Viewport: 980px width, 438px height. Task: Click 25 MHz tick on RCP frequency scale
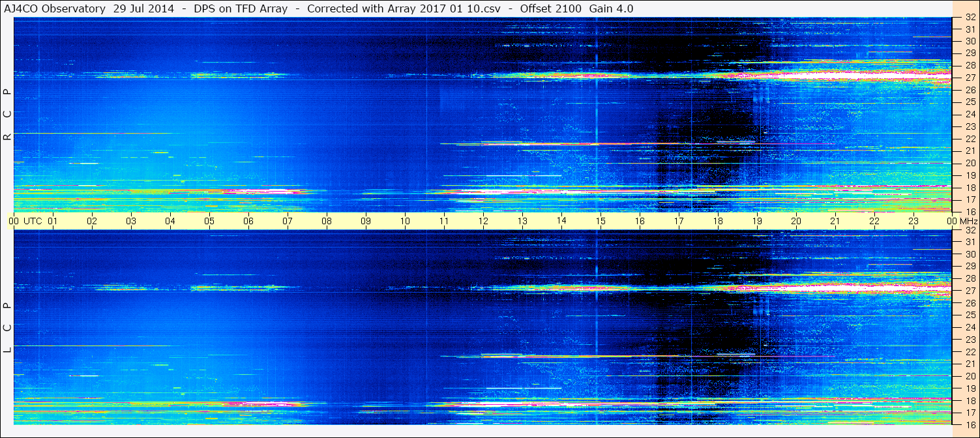click(x=970, y=102)
